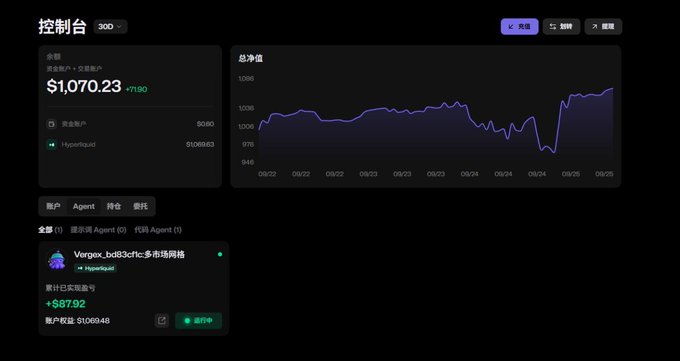Click the 划转 transfer button
This screenshot has width=680, height=361.
561,26
